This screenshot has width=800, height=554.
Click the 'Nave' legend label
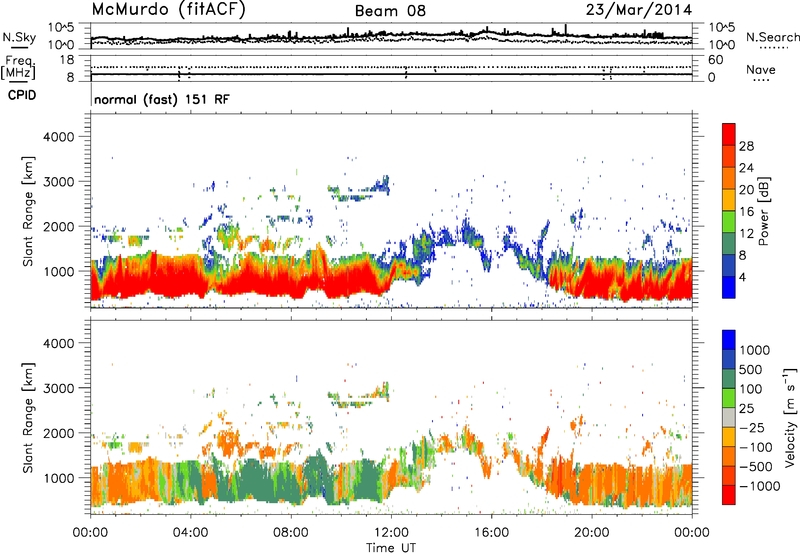(761, 70)
